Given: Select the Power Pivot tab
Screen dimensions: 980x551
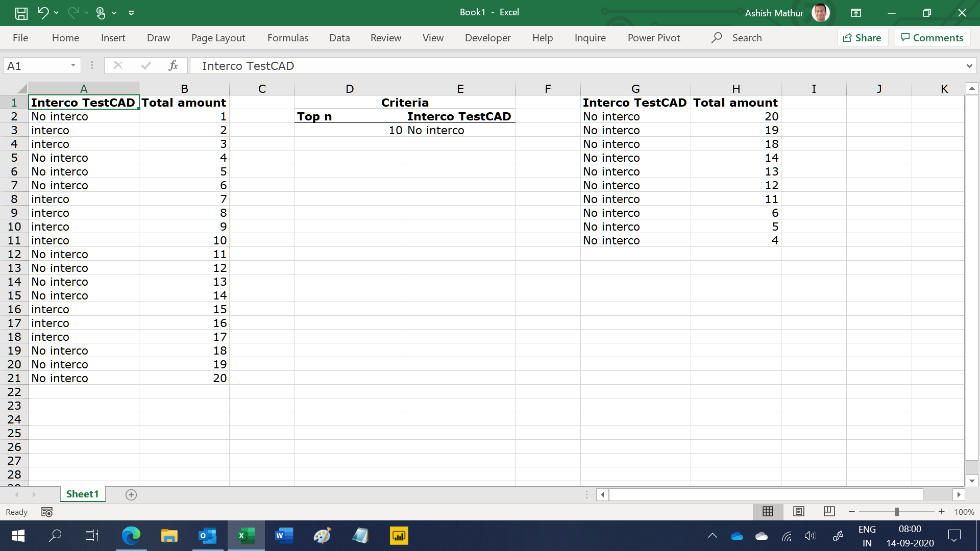Looking at the screenshot, I should tap(654, 38).
